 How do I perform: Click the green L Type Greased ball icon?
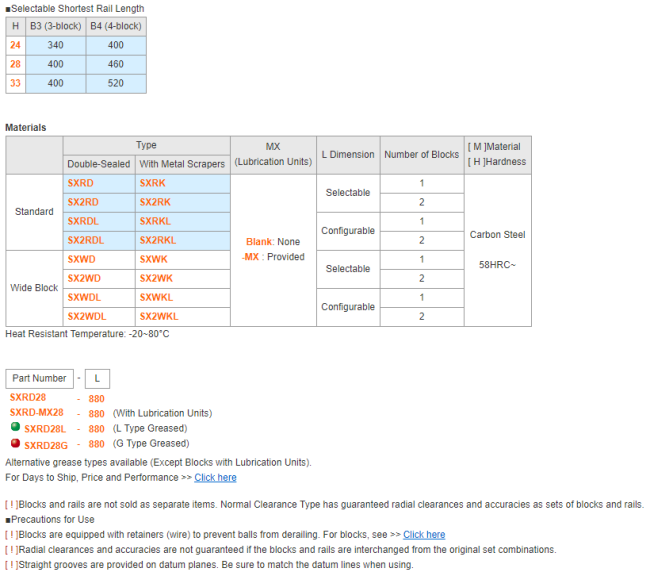pos(15,428)
